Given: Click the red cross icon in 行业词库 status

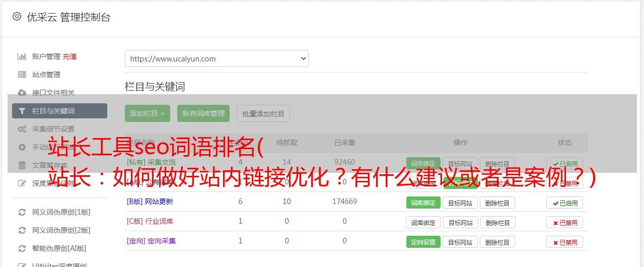Looking at the screenshot, I should tap(555, 223).
